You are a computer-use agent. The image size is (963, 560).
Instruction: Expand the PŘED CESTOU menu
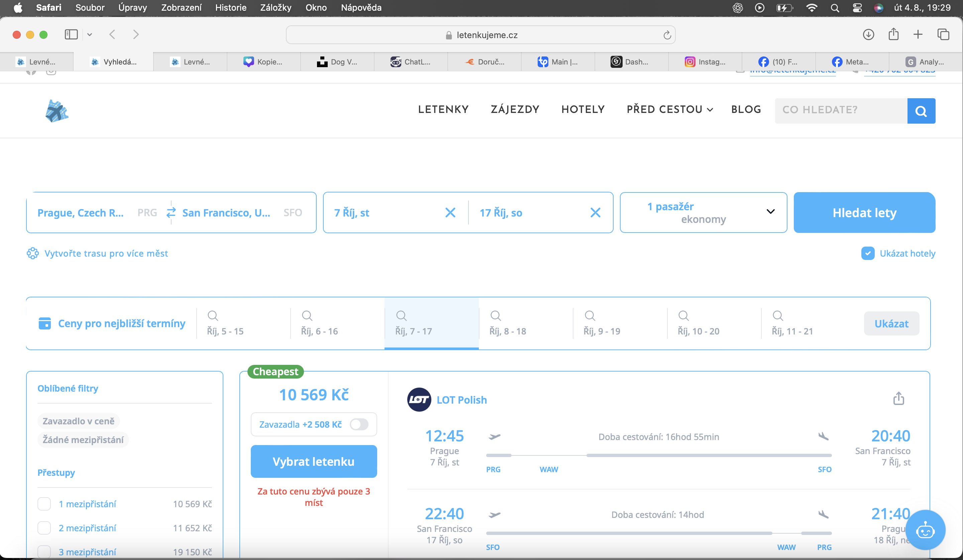click(669, 110)
